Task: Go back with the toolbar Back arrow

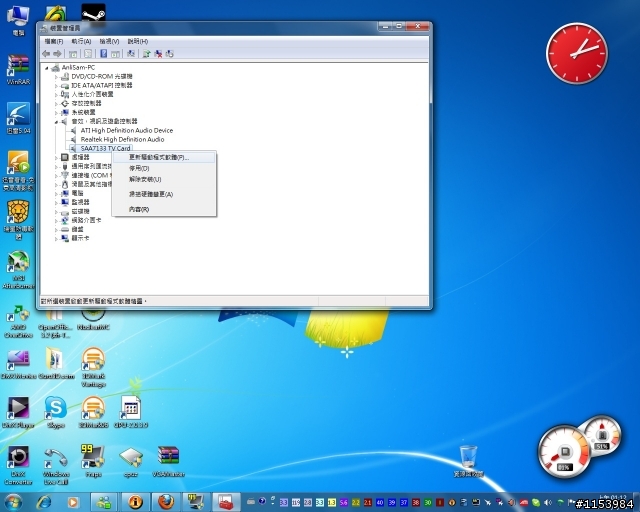Action: point(46,54)
